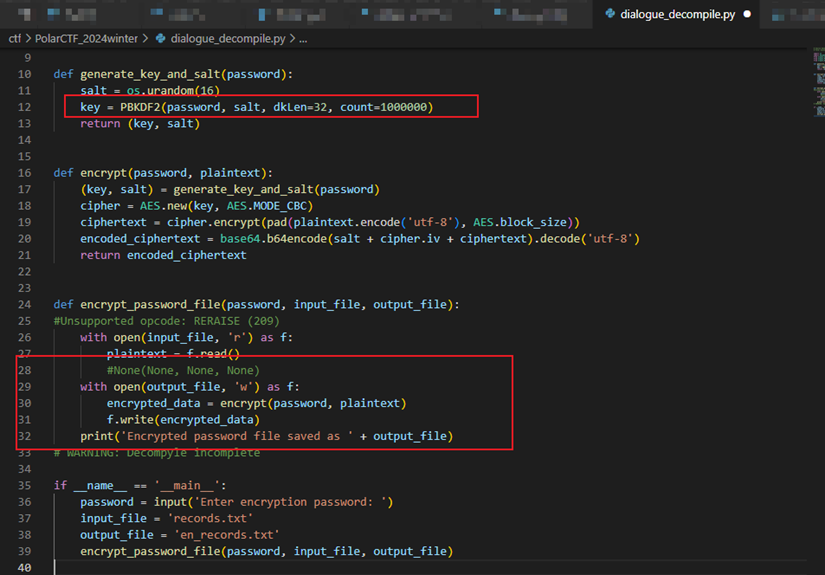Image resolution: width=825 pixels, height=575 pixels.
Task: Click the Python icon on dialogue_decompile.py tab
Action: click(610, 14)
